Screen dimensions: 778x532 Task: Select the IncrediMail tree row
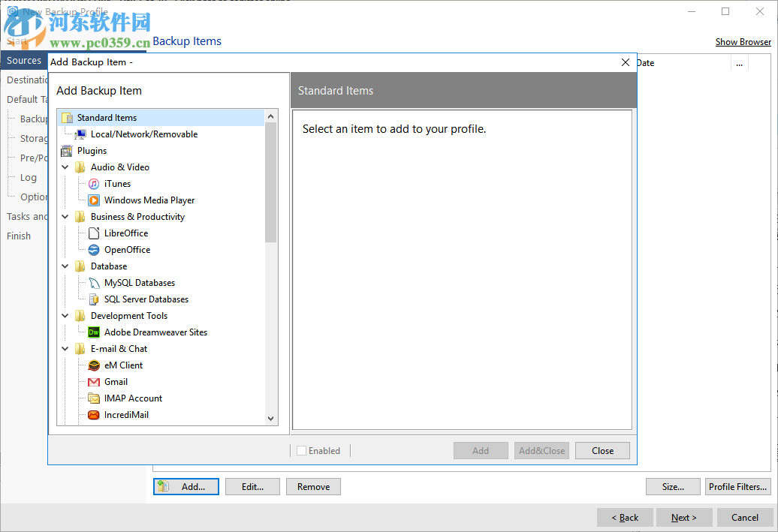(126, 415)
